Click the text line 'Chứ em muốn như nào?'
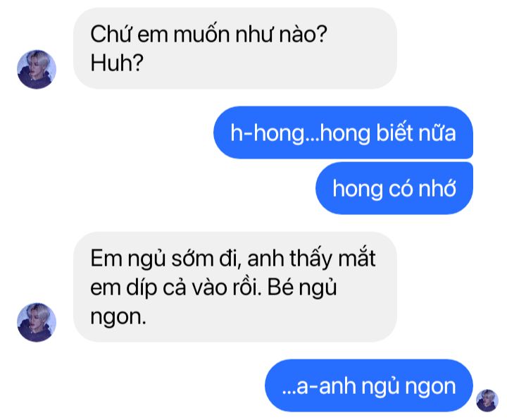This screenshot has height=420, width=507. 209,35
